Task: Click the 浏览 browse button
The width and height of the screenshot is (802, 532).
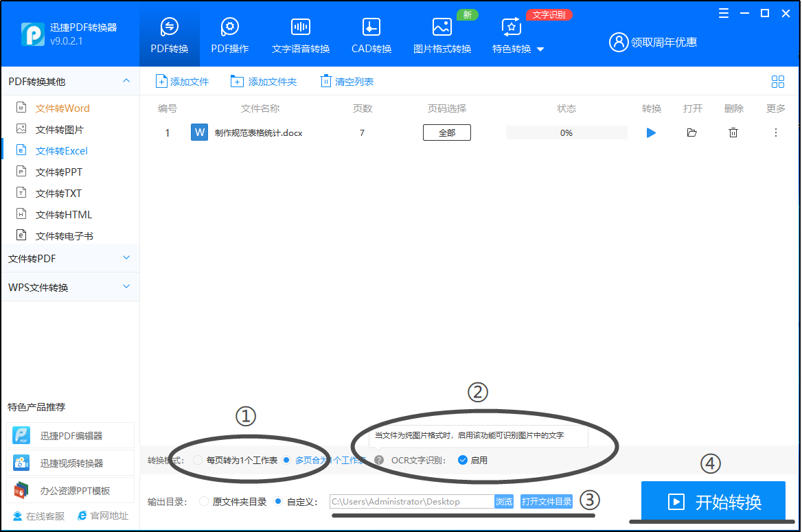Action: (x=504, y=501)
